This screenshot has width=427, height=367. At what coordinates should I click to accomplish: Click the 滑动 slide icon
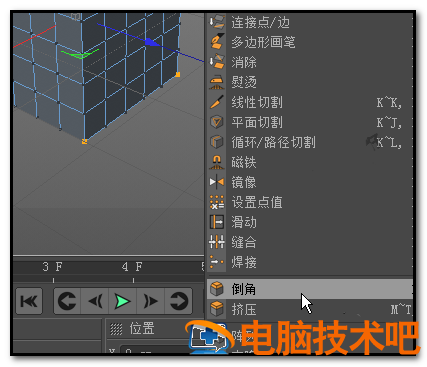tap(217, 222)
